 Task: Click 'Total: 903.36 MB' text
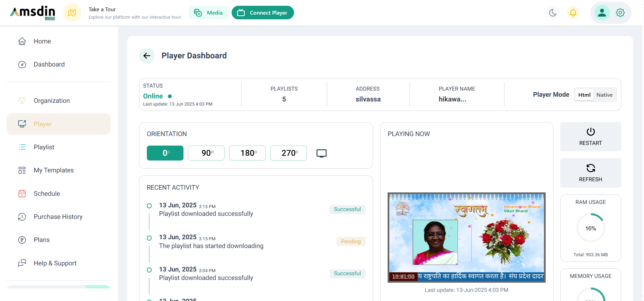pyautogui.click(x=590, y=255)
